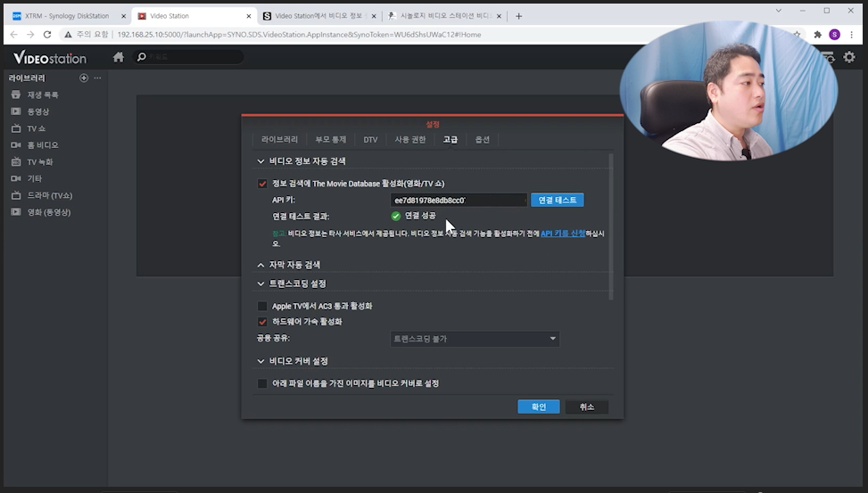Toggle 하드웨어 가속 활성화 checkbox

coord(262,322)
